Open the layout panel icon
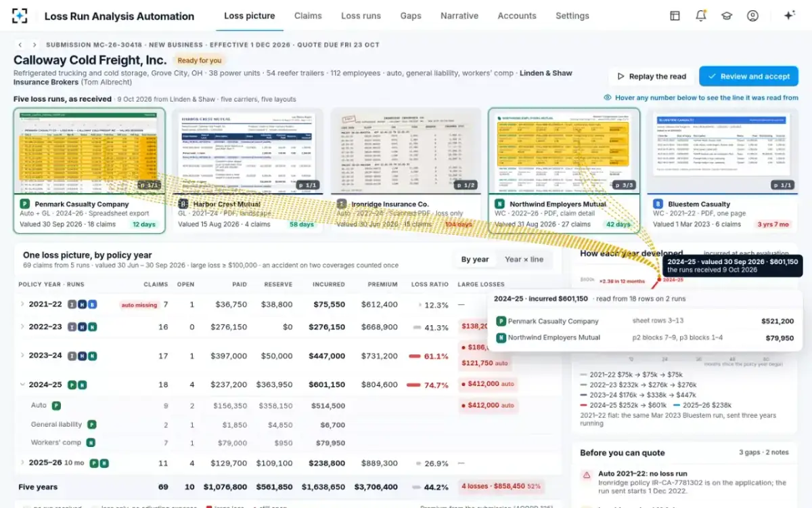Image resolution: width=812 pixels, height=508 pixels. pyautogui.click(x=675, y=16)
